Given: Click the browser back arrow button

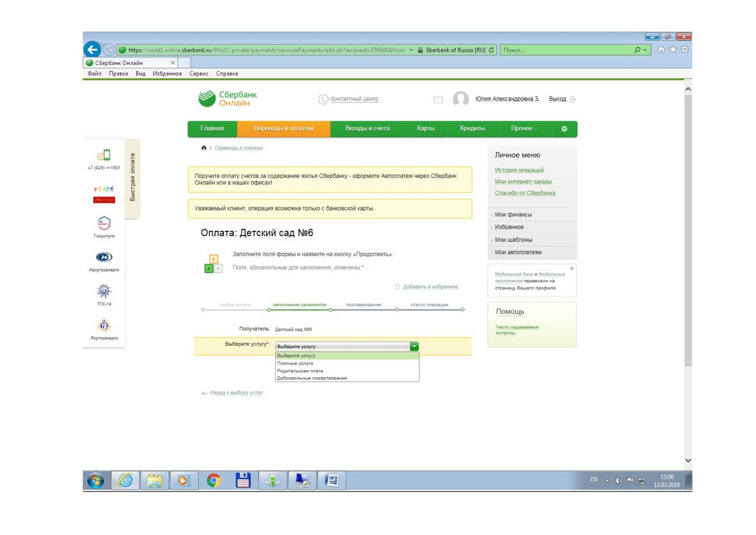Looking at the screenshot, I should [x=91, y=49].
